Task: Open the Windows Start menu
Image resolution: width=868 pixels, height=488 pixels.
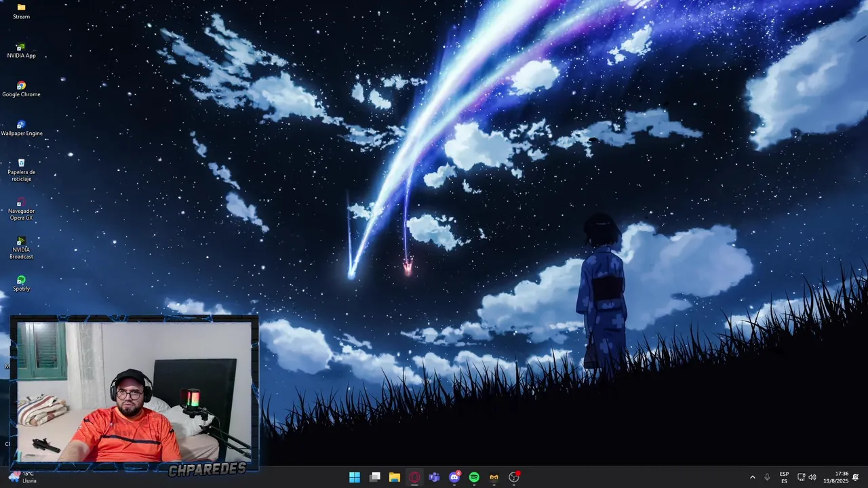Action: pos(355,477)
